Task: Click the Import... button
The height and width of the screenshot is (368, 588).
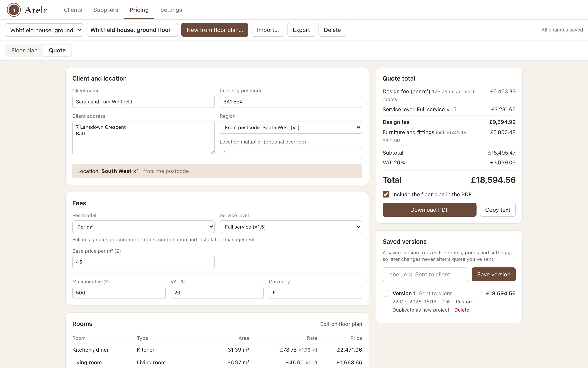Action: point(268,30)
